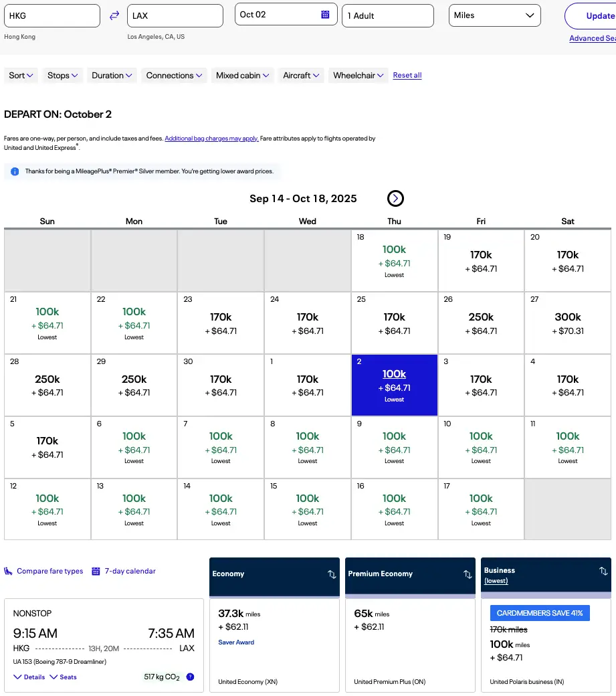Open the date picker calendar icon
This screenshot has height=696, width=616.
pos(325,15)
